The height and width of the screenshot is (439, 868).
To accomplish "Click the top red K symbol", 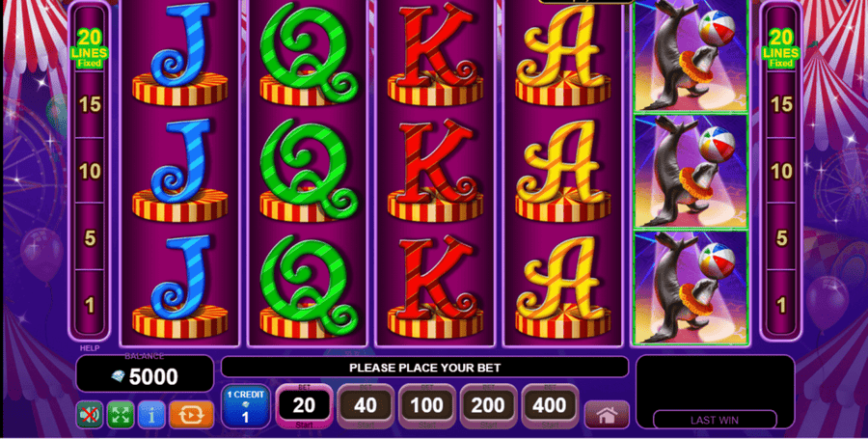I will (435, 54).
